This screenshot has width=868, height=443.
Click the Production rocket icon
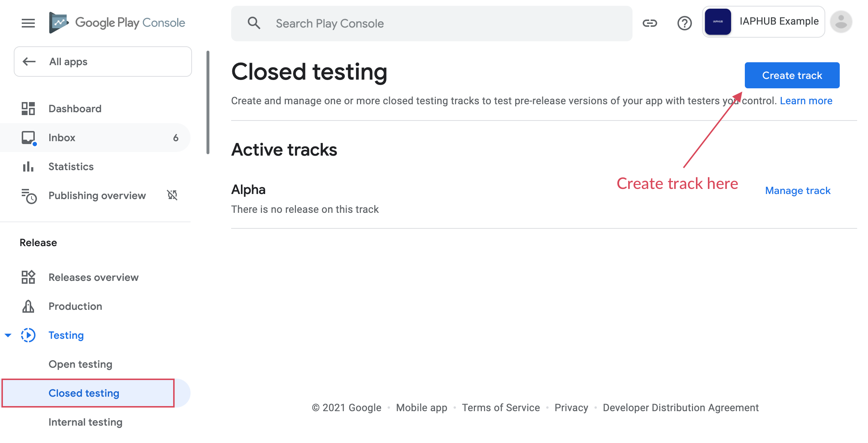(x=28, y=306)
